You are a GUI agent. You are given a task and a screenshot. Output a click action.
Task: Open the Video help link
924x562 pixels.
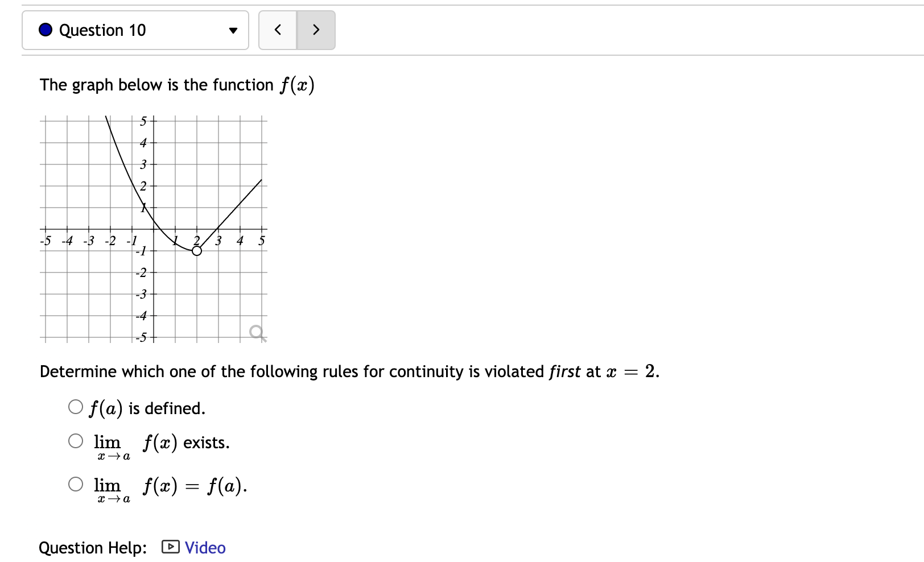pos(204,547)
